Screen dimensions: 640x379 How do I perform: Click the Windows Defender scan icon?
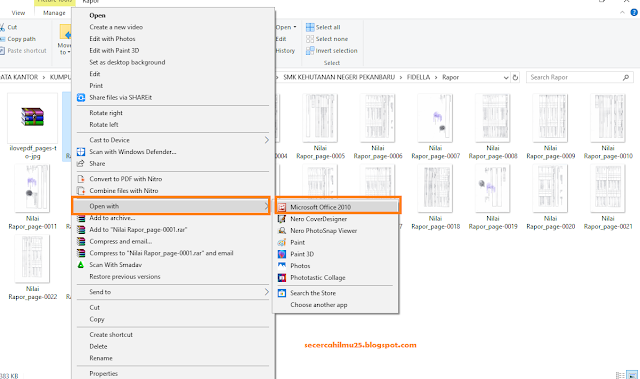point(81,152)
